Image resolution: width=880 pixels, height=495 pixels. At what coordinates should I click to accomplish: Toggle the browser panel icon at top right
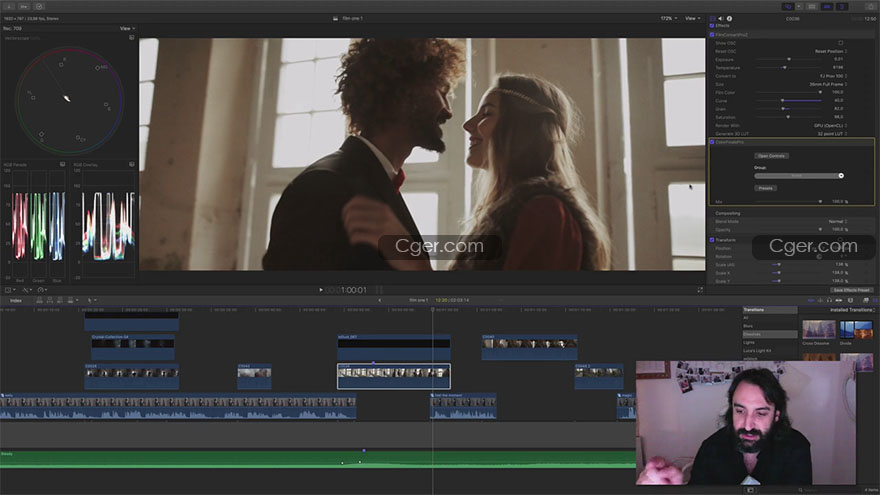812,6
